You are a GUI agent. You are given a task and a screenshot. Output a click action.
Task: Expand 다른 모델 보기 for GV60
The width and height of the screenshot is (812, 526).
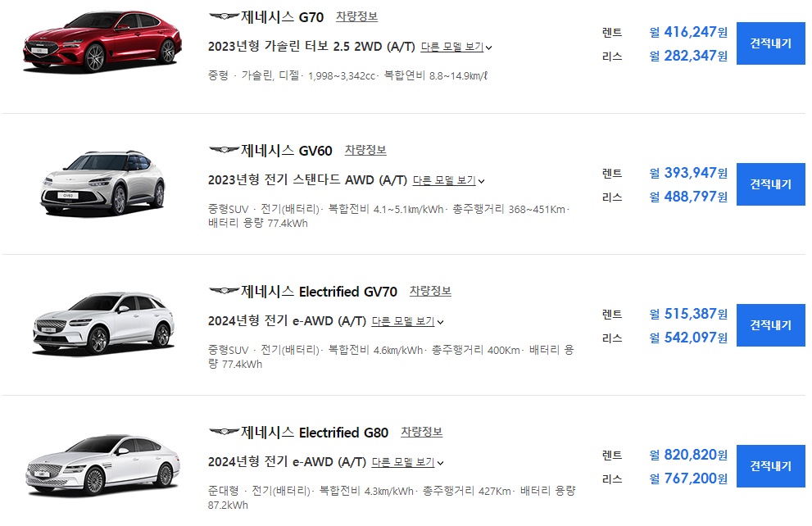(x=448, y=181)
